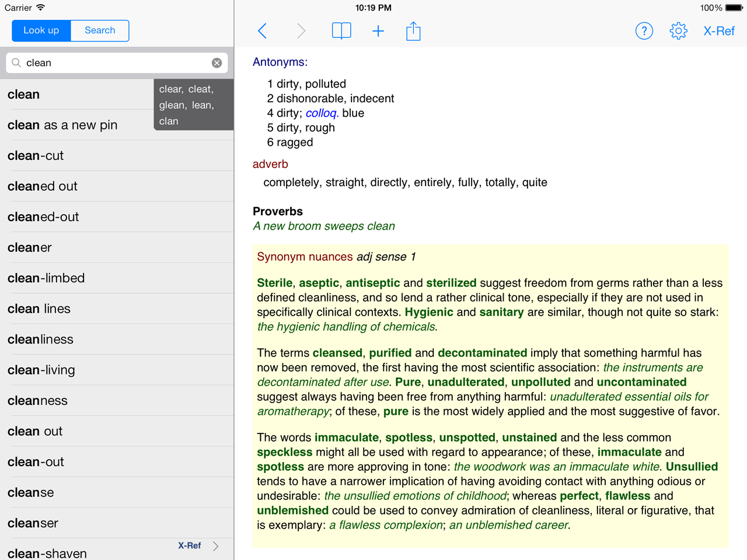Open entry 'cleaner'
Screen dimensions: 747x560
coord(117,247)
